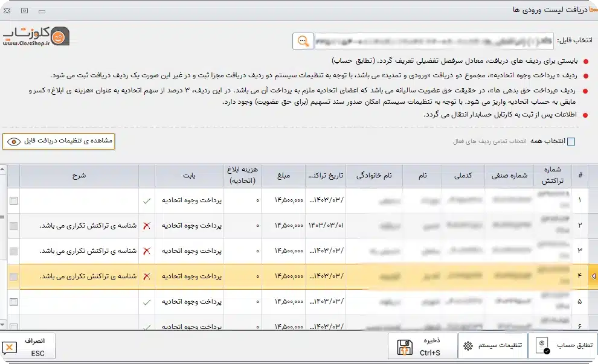Open مشاهده ی تنظیمات دریافت فایل button
Image resolution: width=598 pixels, height=364 pixels.
pyautogui.click(x=59, y=141)
